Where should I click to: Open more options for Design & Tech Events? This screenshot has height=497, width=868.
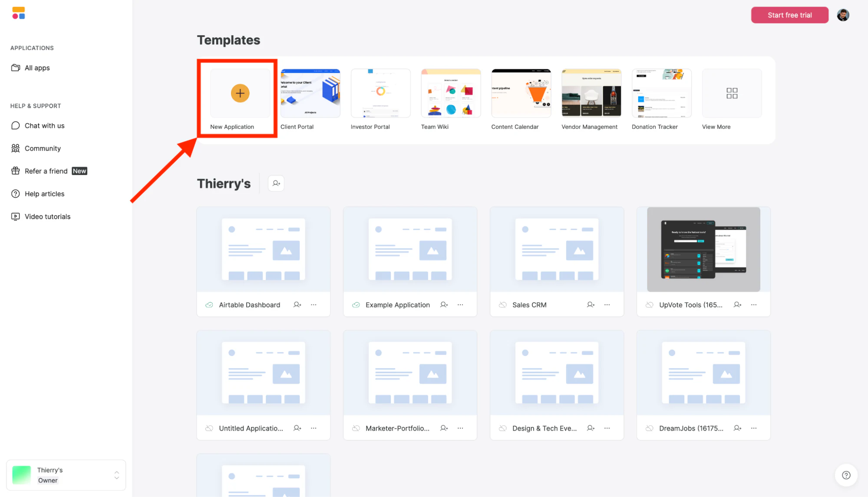607,428
